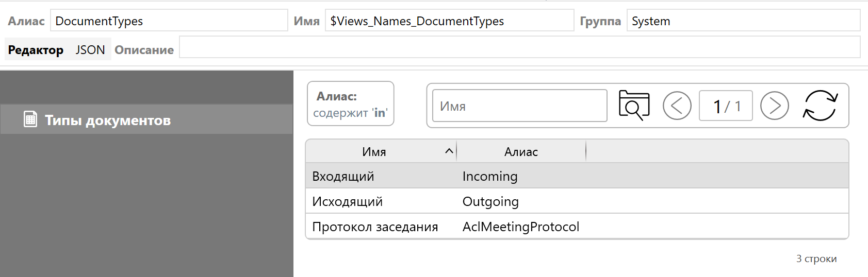The image size is (868, 277).
Task: Click the $Views_Names_DocumentTypes name field
Action: click(x=449, y=21)
